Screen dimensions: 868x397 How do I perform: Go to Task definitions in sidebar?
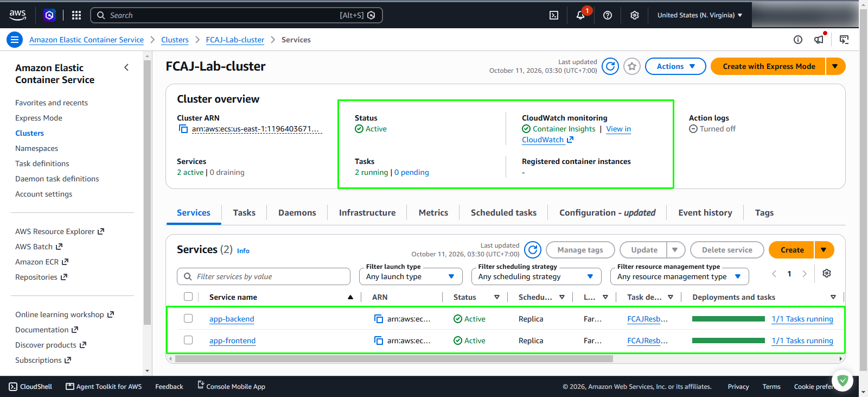click(42, 163)
